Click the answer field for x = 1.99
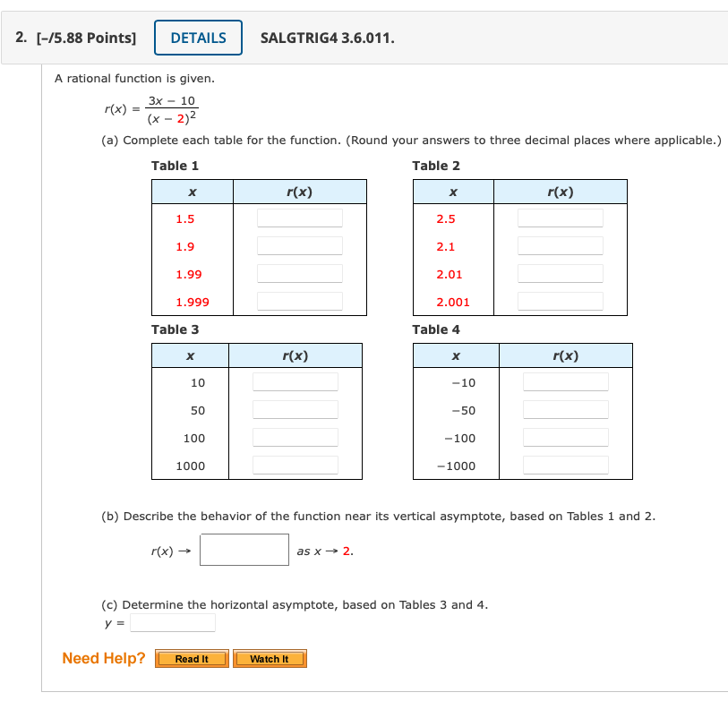Screen dimensions: 728x701 299,273
